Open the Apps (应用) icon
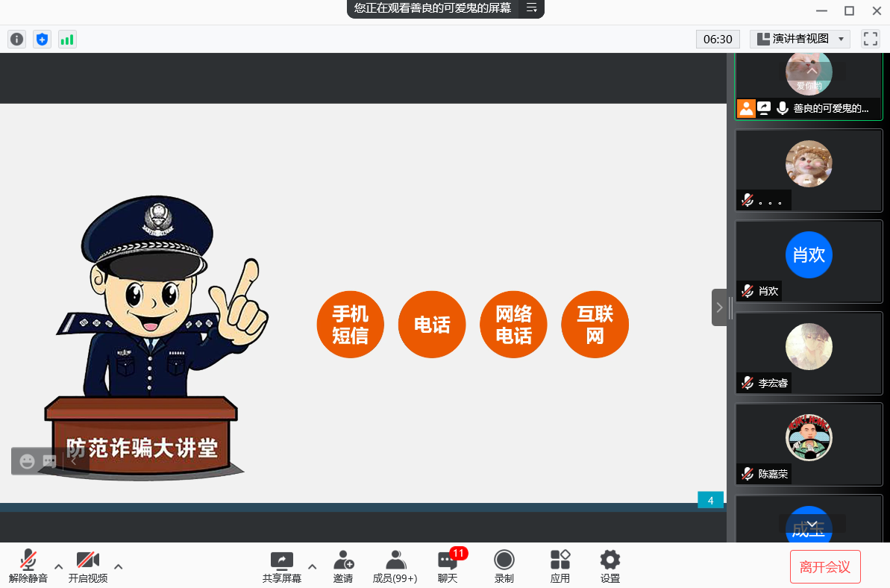890x588 pixels. tap(560, 566)
